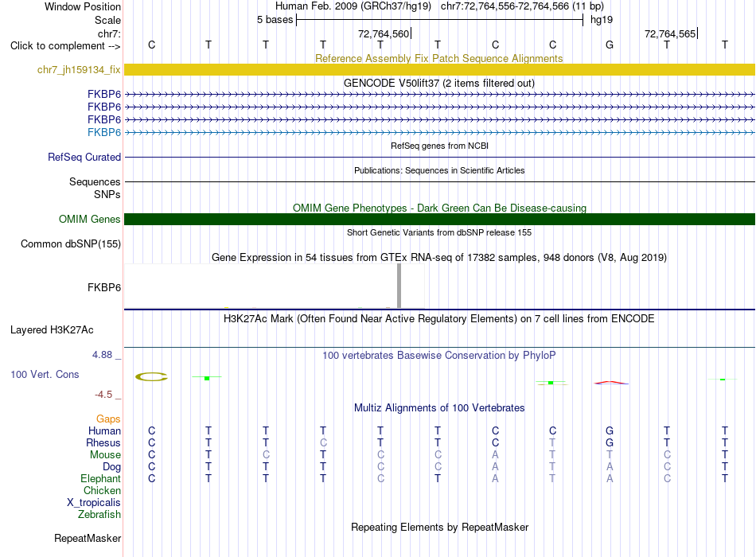The image size is (756, 557).
Task: Open the 'Gene Expression in 54 tissues from GTEx' title
Action: [439, 257]
